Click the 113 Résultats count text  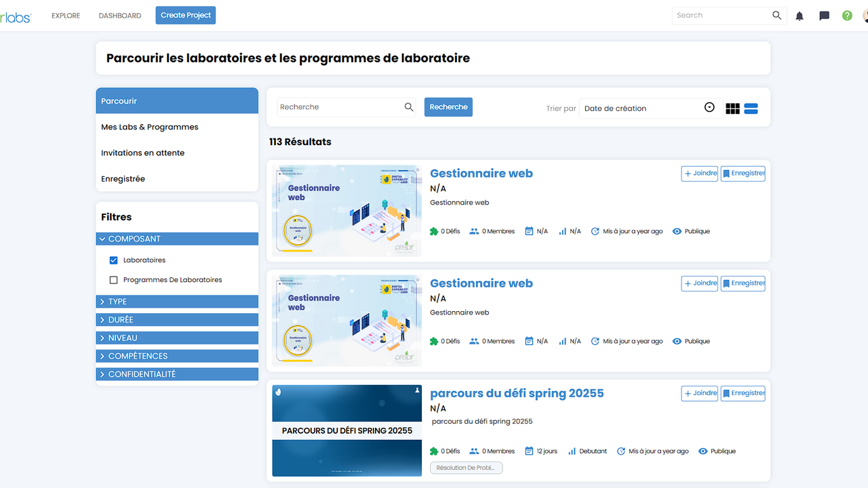[x=300, y=142]
